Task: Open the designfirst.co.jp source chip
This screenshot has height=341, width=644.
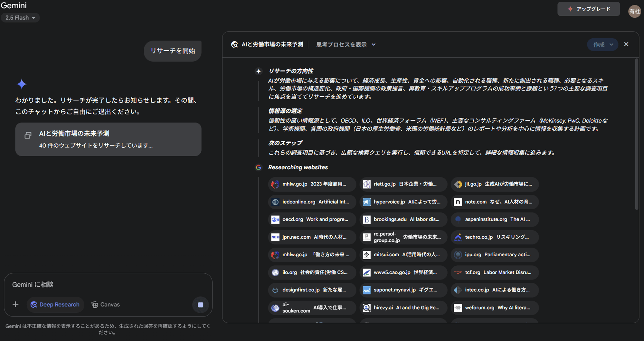Action: point(312,290)
